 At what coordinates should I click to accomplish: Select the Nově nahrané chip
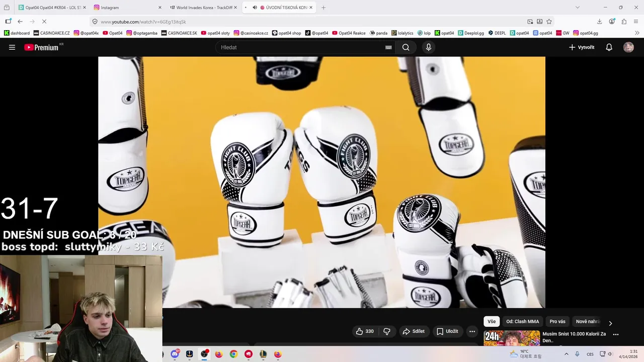588,322
